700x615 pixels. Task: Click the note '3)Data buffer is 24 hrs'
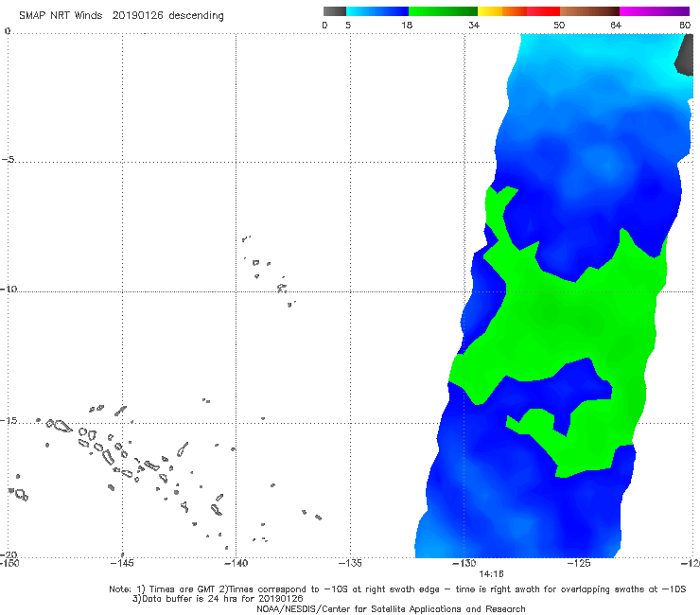click(x=218, y=599)
